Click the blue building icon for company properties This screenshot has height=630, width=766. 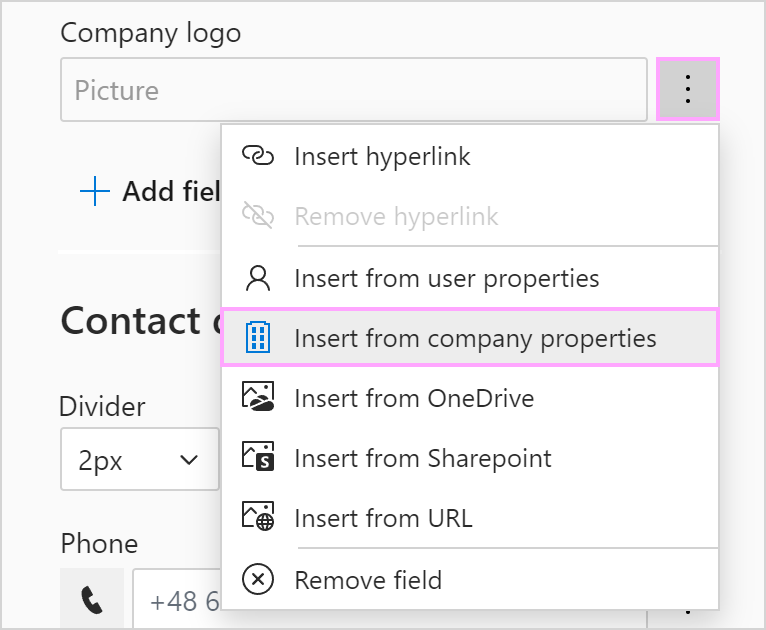click(258, 337)
